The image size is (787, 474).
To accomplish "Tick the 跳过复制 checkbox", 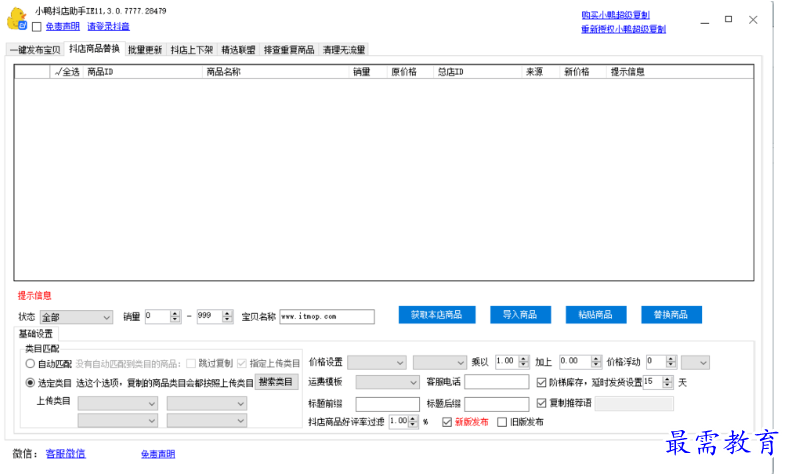I will point(191,364).
